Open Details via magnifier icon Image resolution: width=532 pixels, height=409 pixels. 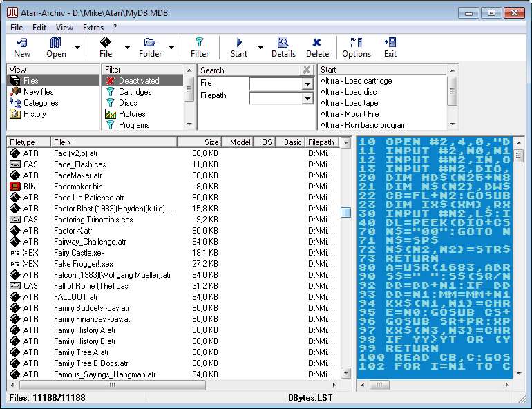coord(283,42)
